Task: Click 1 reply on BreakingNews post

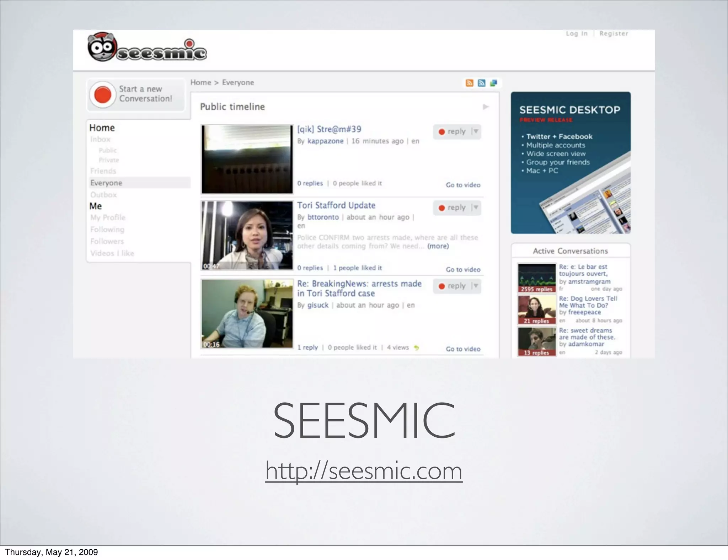Action: pyautogui.click(x=307, y=348)
